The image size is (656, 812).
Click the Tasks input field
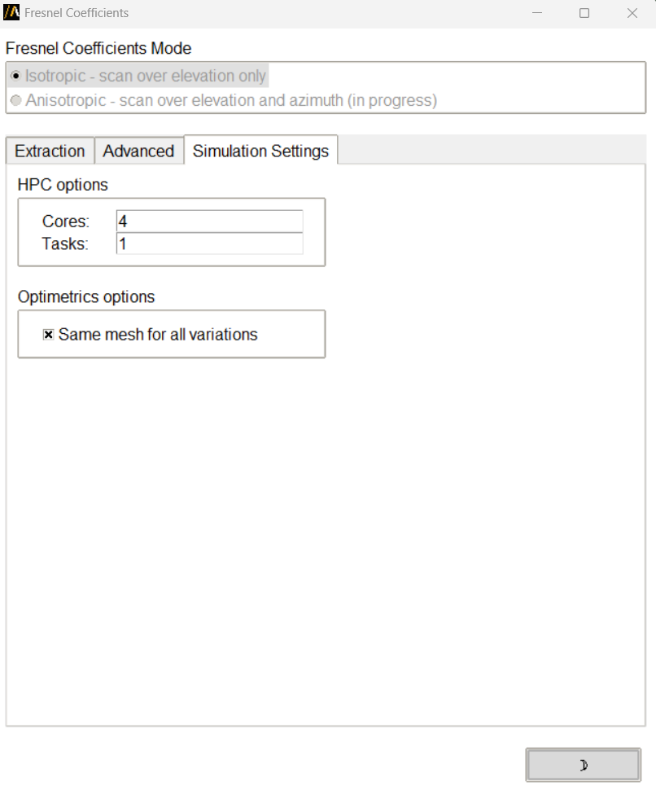(209, 244)
